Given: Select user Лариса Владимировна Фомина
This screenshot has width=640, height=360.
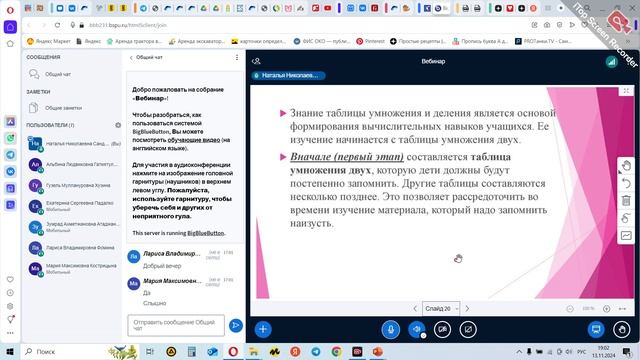Looking at the screenshot, I should (x=74, y=248).
